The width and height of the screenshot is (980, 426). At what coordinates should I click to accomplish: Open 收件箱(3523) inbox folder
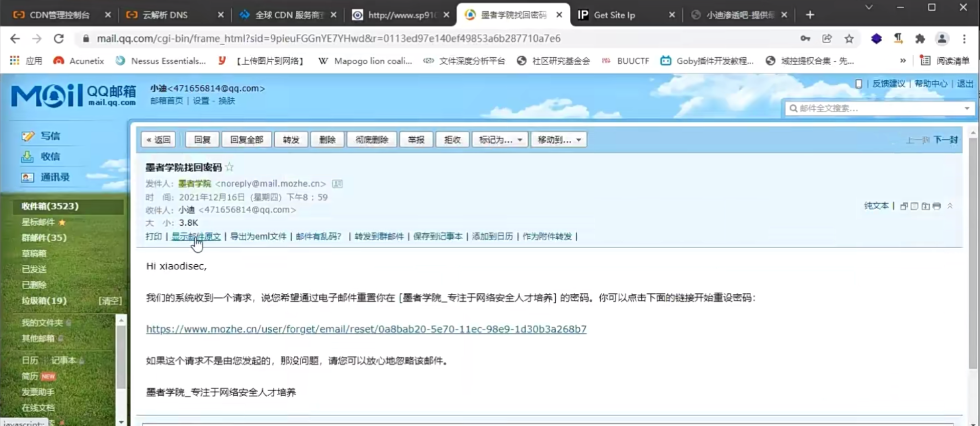pos(50,206)
